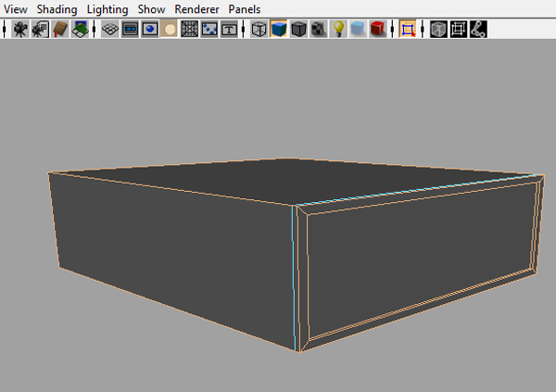
Task: Click the cyan highlighted vertical box edge
Action: pyautogui.click(x=293, y=277)
